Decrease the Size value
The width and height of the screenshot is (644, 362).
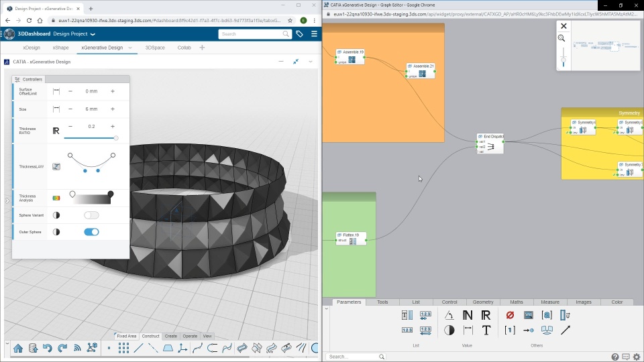(70, 109)
